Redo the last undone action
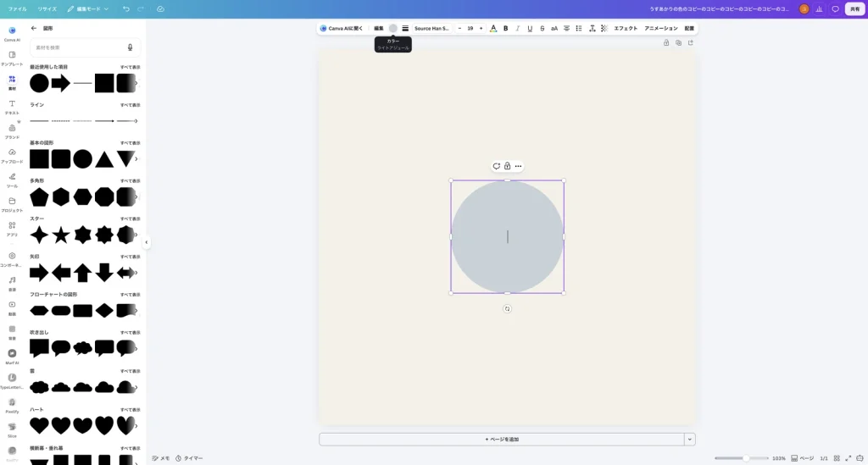This screenshot has width=868, height=465. coord(141,8)
